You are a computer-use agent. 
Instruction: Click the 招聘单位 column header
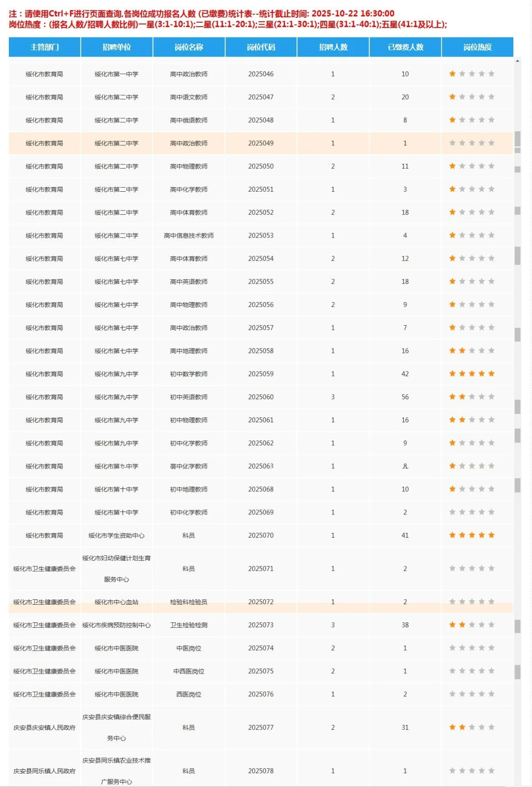(x=117, y=47)
